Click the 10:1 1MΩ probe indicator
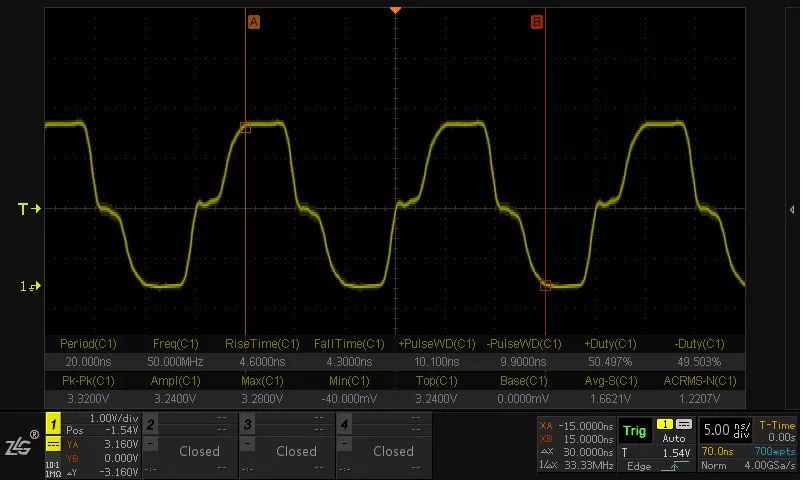 coord(53,469)
